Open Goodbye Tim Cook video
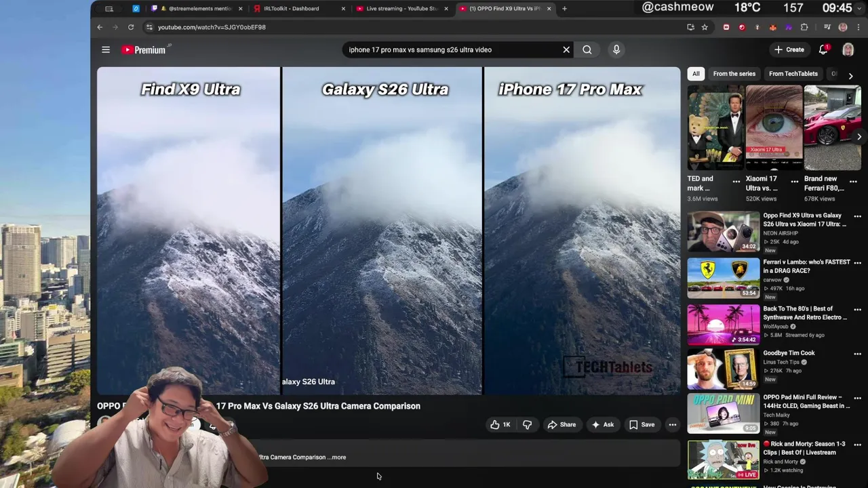Screen dimensions: 868x488 coord(789,353)
